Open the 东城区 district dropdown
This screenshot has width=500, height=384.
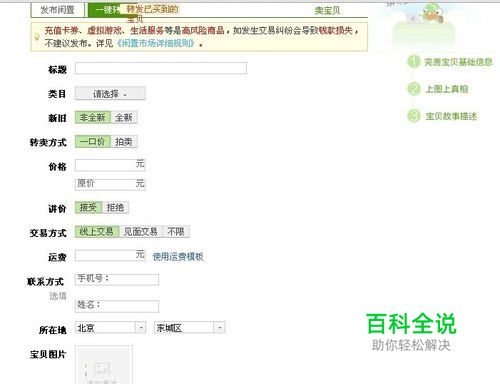pos(189,328)
